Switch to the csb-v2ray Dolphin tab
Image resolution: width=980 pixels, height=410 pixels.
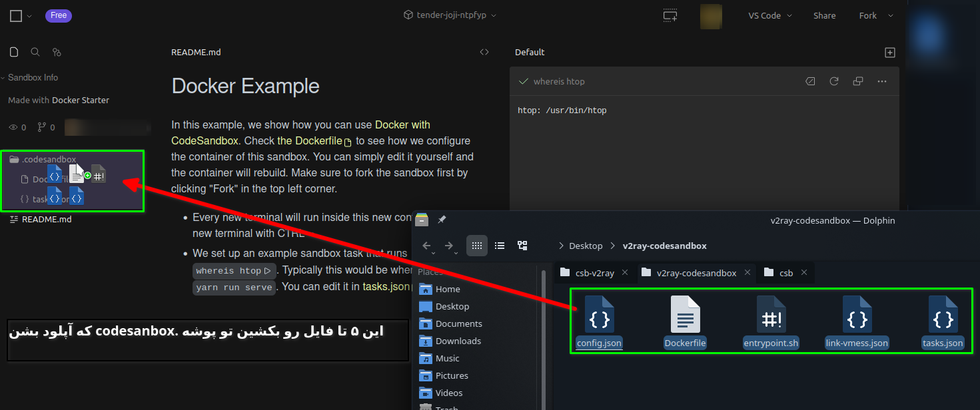[x=594, y=273]
